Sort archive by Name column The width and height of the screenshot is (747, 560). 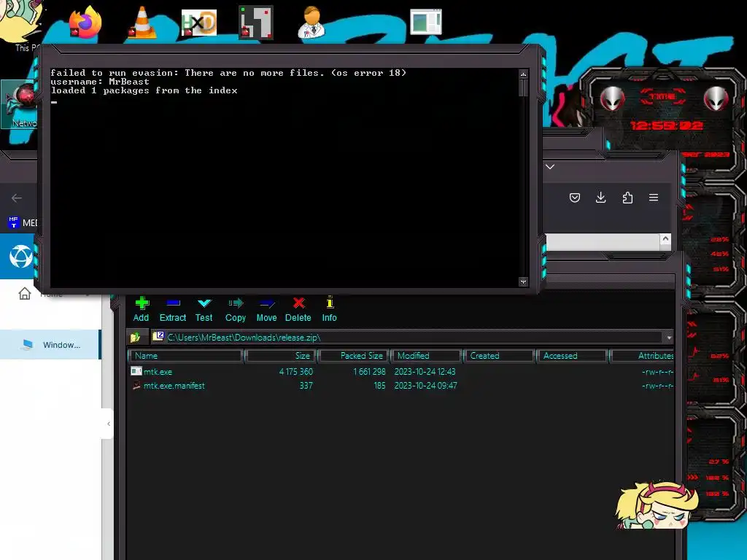coord(186,356)
